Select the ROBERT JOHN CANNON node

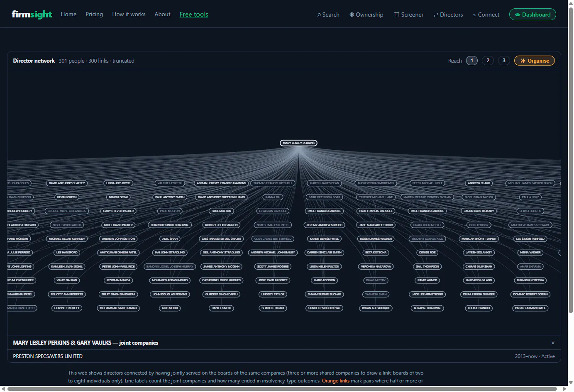(x=221, y=225)
